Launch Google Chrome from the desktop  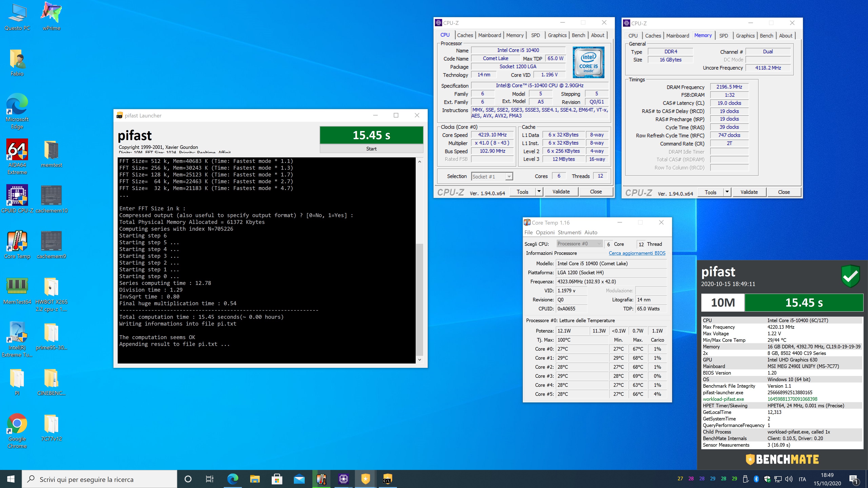(17, 431)
